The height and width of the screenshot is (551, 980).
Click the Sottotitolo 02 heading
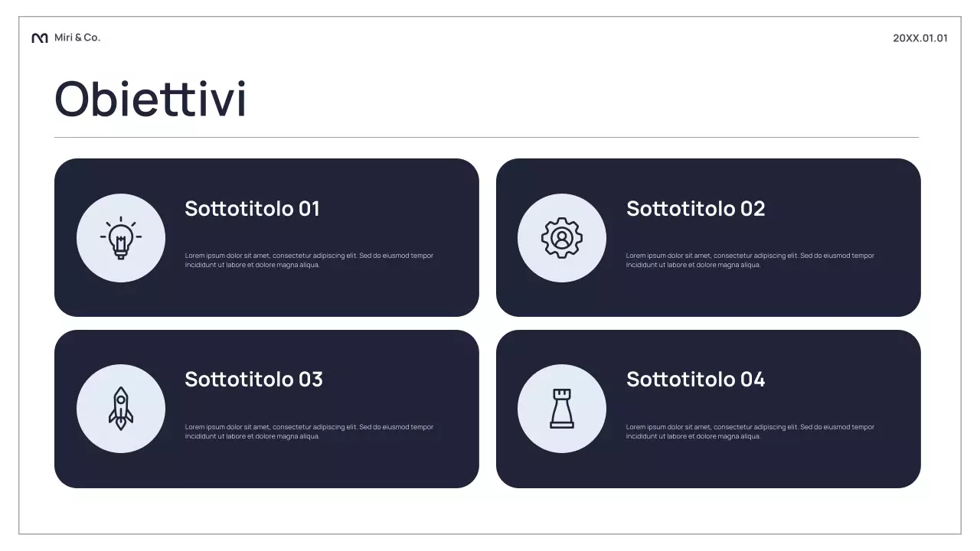(x=695, y=209)
